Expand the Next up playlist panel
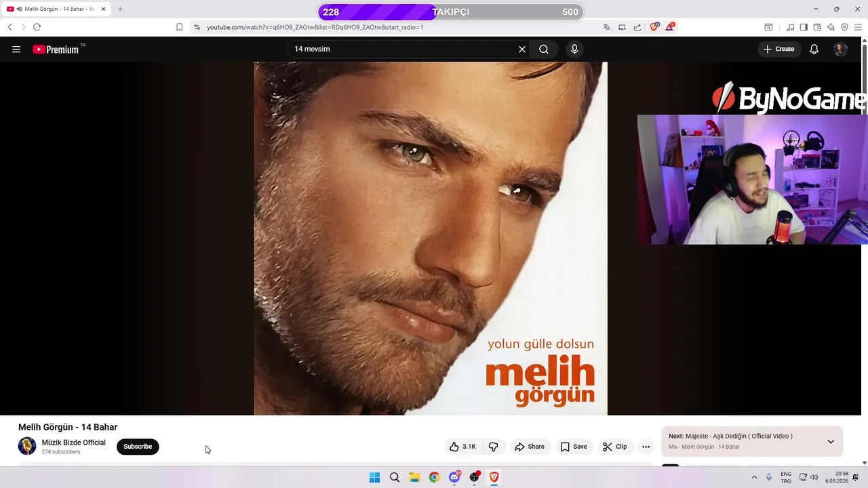 (x=831, y=442)
